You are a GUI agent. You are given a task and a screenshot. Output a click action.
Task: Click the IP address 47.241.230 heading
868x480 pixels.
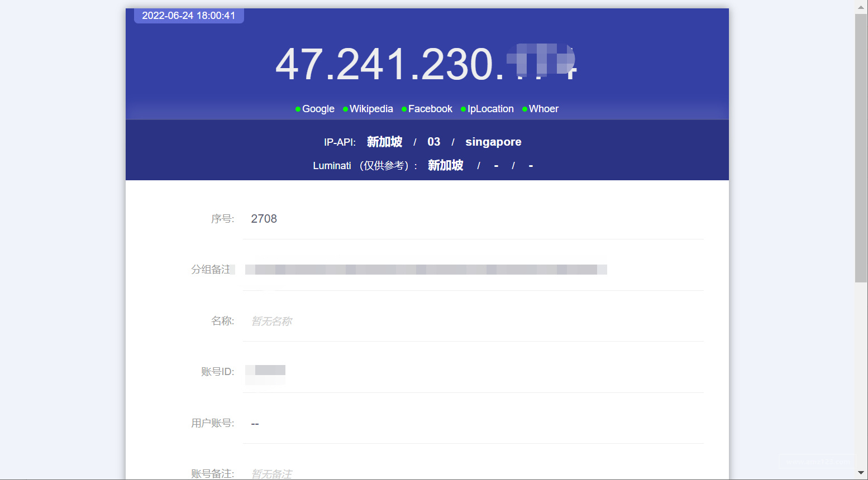pyautogui.click(x=426, y=64)
